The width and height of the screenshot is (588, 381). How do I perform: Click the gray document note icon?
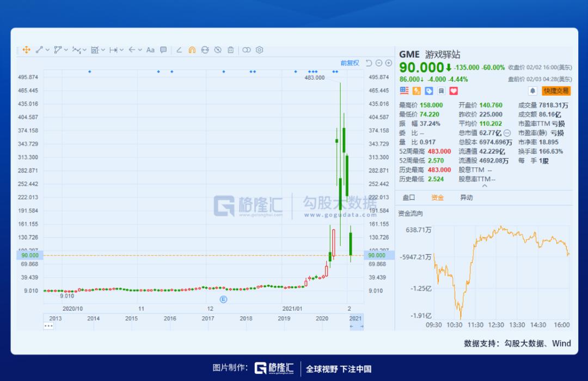tap(442, 91)
